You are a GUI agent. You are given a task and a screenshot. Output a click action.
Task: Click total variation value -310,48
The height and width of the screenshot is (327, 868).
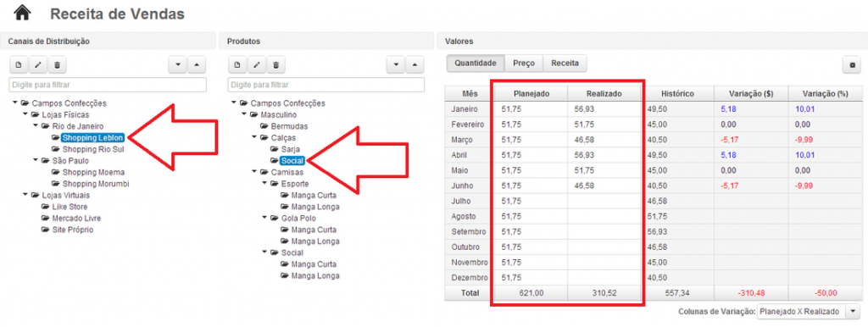751,293
